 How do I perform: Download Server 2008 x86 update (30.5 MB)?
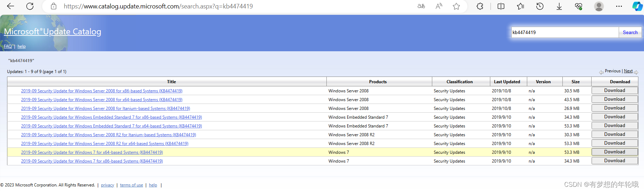pos(614,91)
